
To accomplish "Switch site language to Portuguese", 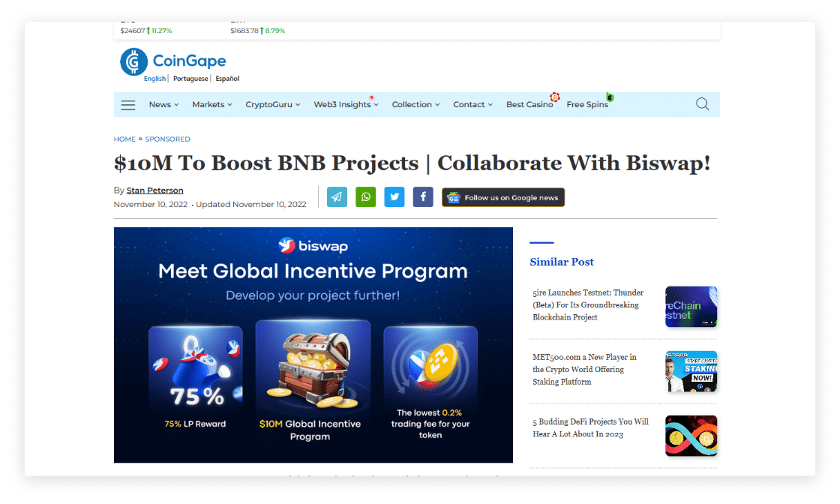I will 190,79.
